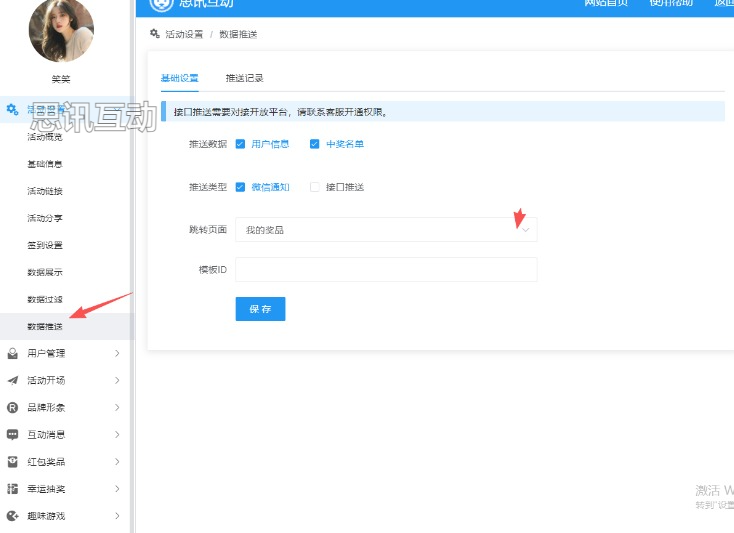Uncheck the 中奖名单 checkbox

tap(315, 144)
